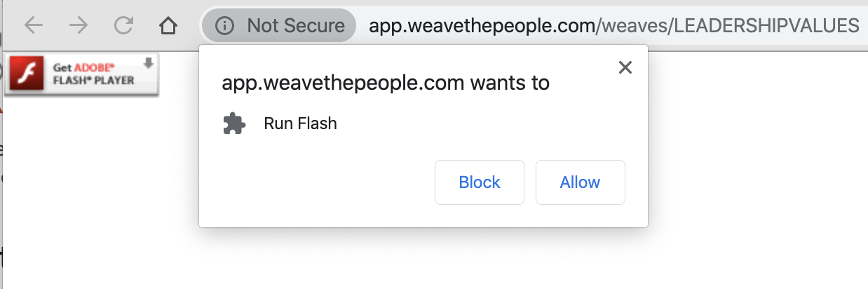Click the browser back arrow
This screenshot has width=868, height=289.
33,27
